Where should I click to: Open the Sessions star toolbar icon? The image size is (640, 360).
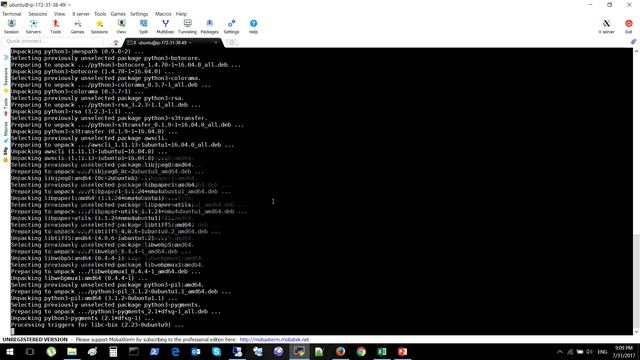click(x=99, y=26)
